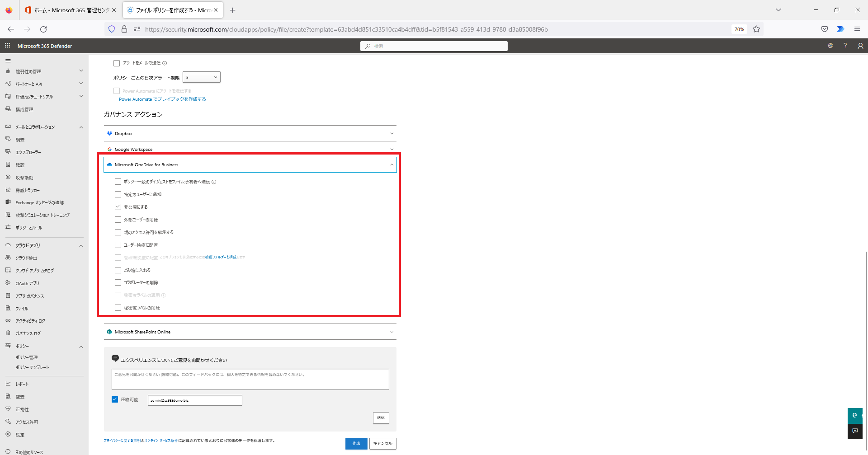The image size is (868, 455).
Task: Check 秘密度ラベルの削除 checkbox
Action: coord(118,308)
